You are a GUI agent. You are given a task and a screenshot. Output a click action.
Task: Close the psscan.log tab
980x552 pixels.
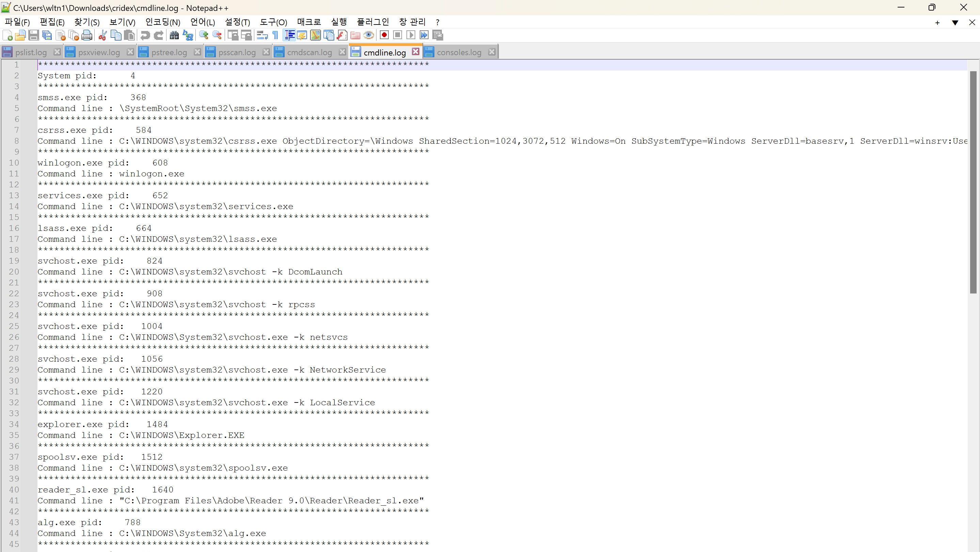tap(266, 51)
